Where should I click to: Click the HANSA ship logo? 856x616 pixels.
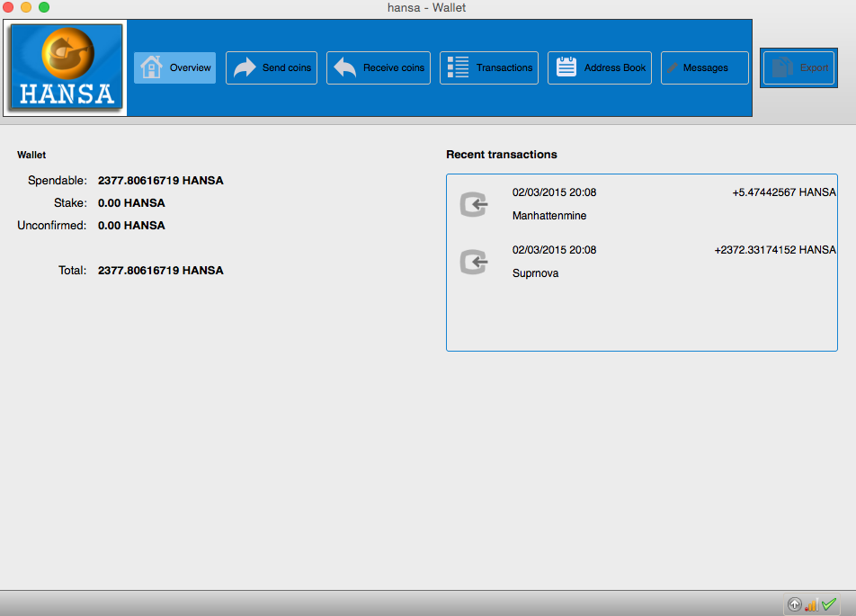(67, 67)
